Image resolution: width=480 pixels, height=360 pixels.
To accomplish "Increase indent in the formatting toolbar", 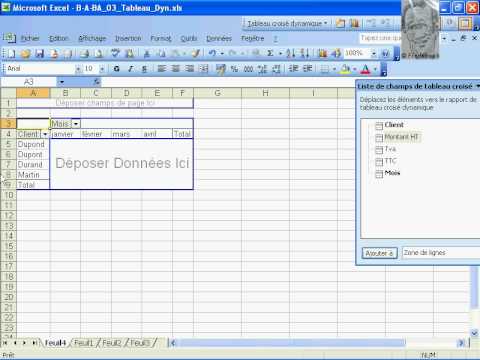I will (307, 69).
